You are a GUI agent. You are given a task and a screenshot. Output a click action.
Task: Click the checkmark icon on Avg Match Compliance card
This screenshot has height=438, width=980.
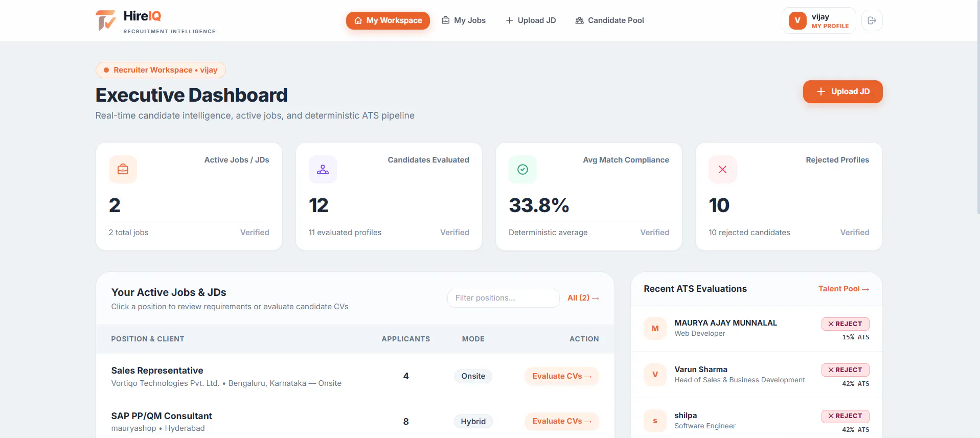point(522,169)
